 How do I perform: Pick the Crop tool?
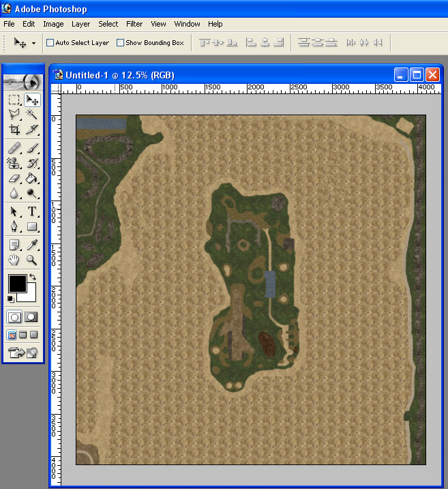14,129
